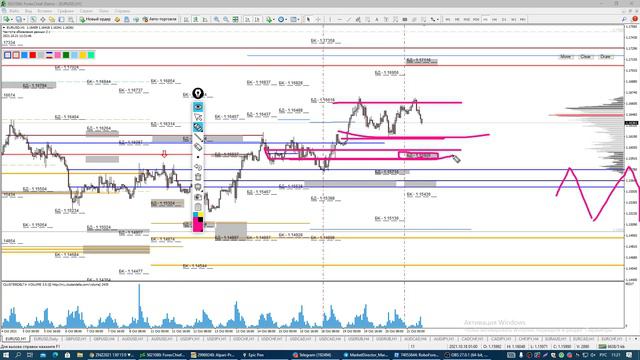Open the search magnifier in the toolbar

[624, 19]
